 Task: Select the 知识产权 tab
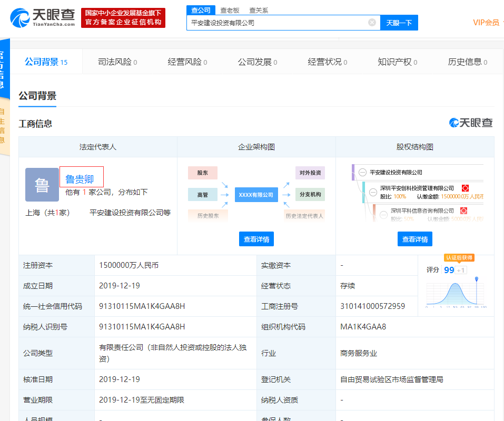click(398, 62)
